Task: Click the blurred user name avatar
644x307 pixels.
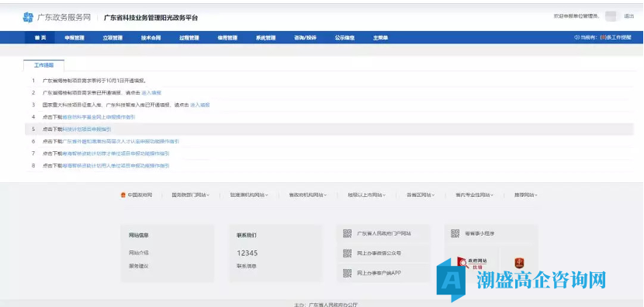Action: click(611, 16)
